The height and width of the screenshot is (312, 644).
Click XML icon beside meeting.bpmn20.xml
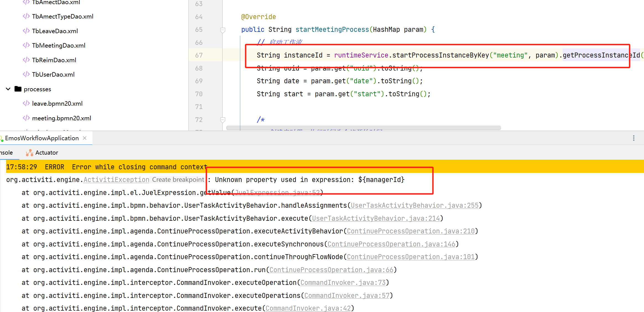pos(26,118)
